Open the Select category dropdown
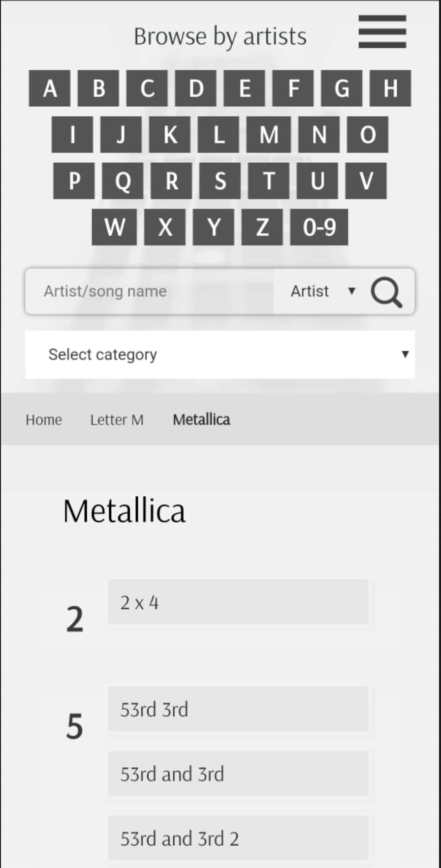 point(220,355)
